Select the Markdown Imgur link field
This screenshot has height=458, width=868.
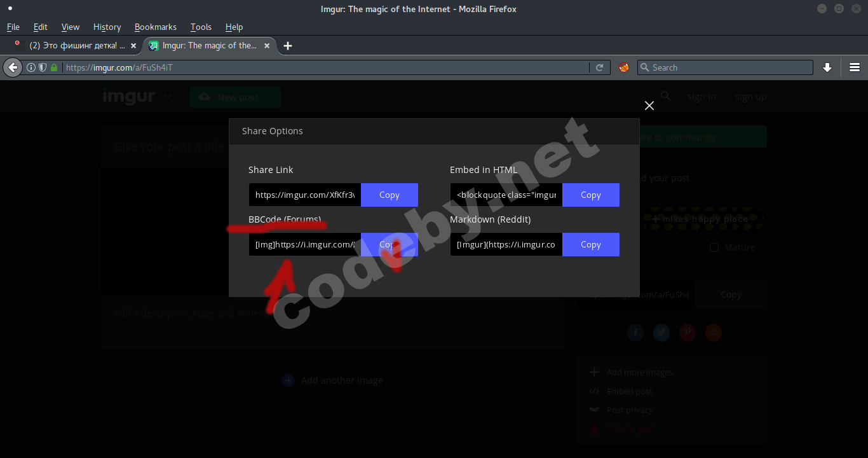tap(506, 244)
